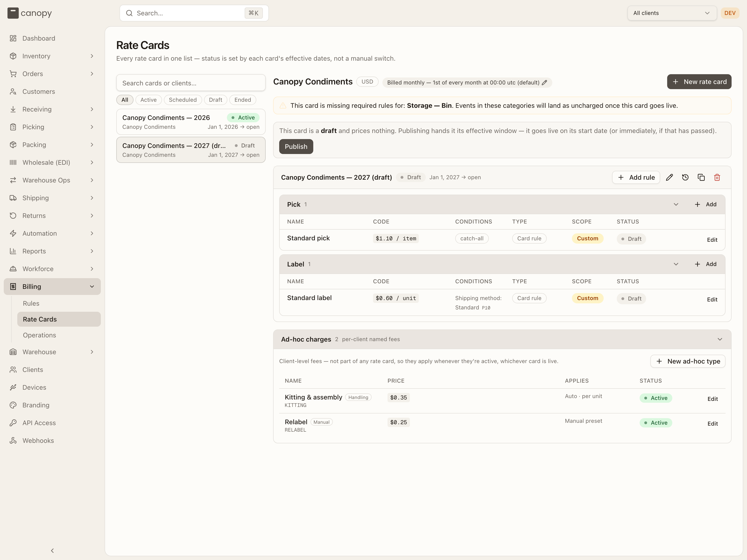
Task: Open API Access page
Action: click(52, 423)
